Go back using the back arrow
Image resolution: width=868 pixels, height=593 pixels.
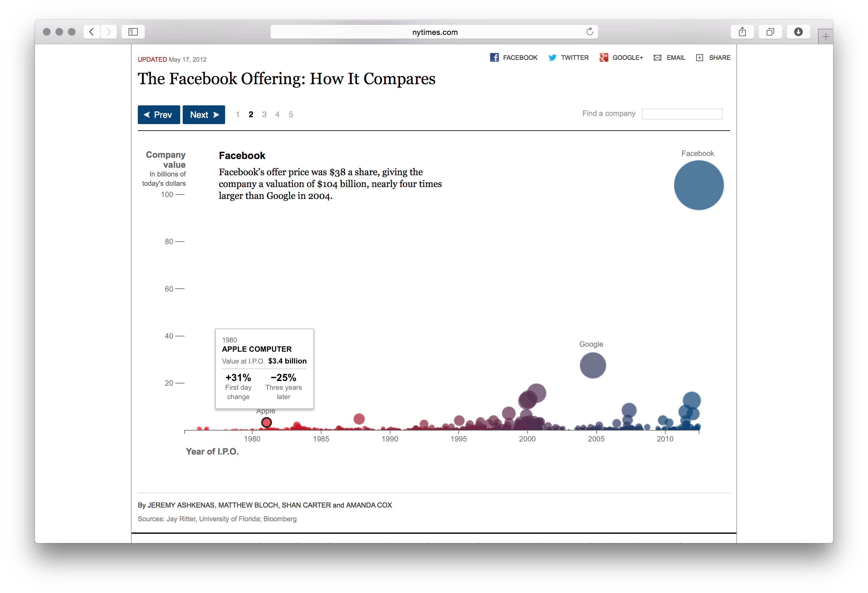pos(91,32)
